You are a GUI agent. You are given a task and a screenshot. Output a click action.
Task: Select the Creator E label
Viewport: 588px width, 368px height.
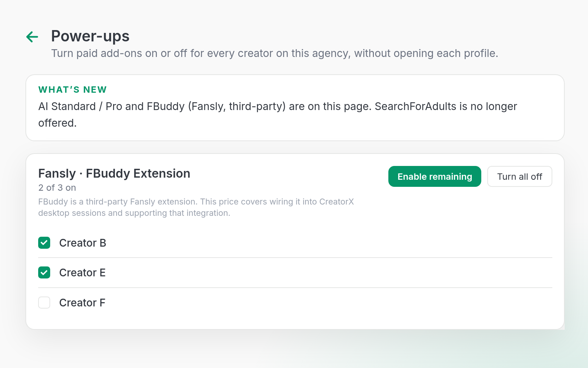pos(82,272)
